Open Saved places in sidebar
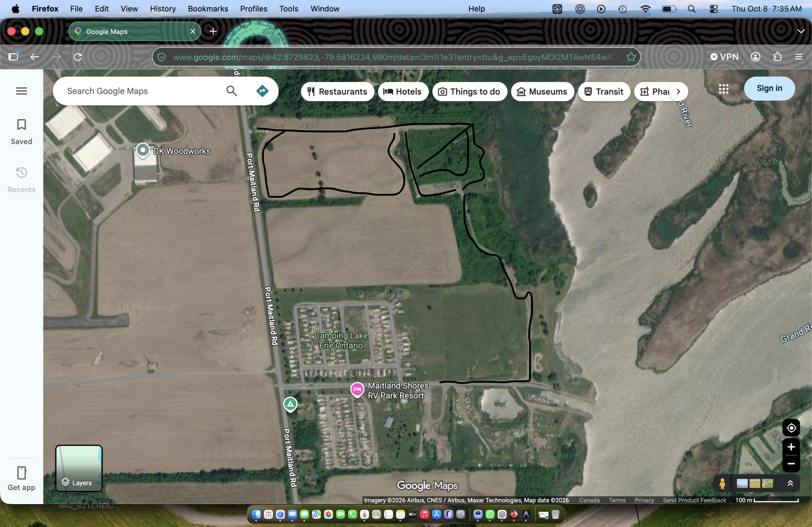 pos(21,131)
